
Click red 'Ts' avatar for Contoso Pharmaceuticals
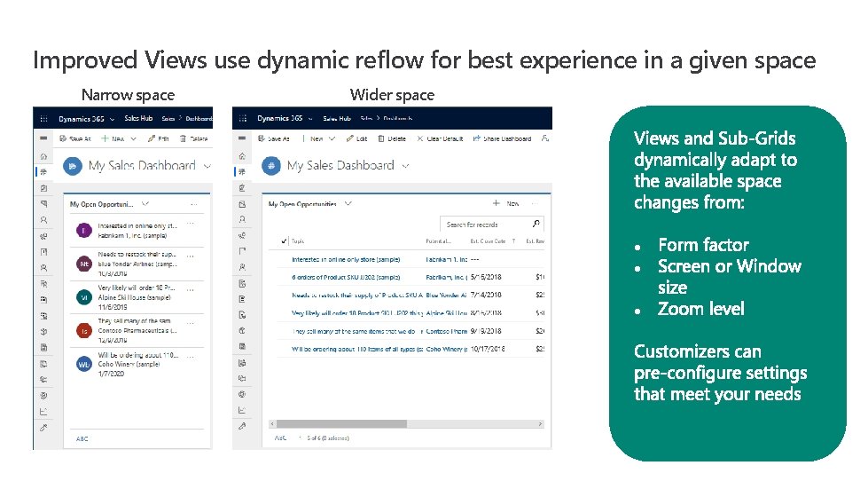(83, 330)
